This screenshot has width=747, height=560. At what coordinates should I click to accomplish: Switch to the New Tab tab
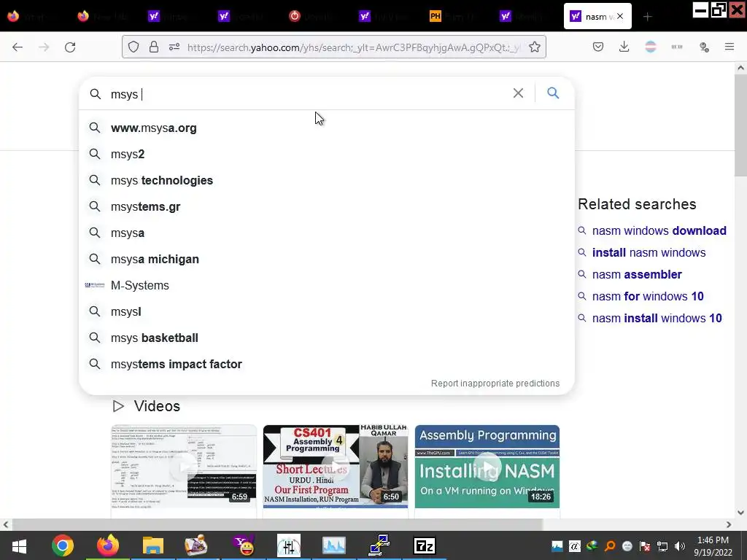(102, 16)
